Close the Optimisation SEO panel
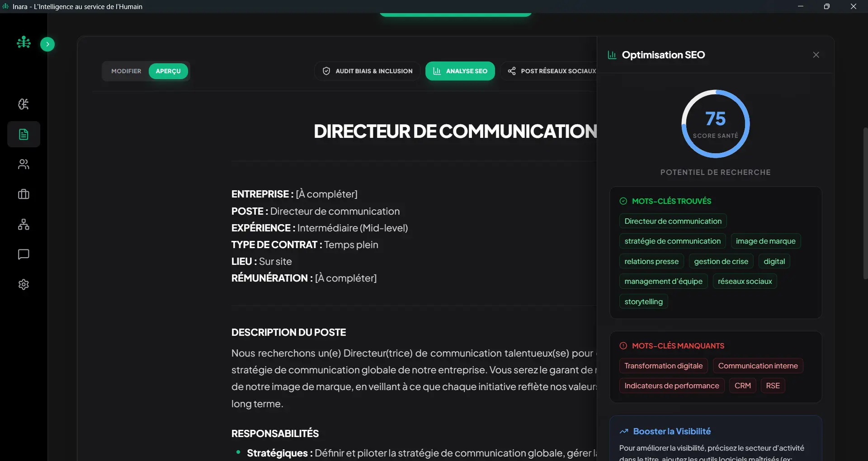The width and height of the screenshot is (868, 461). tap(816, 55)
